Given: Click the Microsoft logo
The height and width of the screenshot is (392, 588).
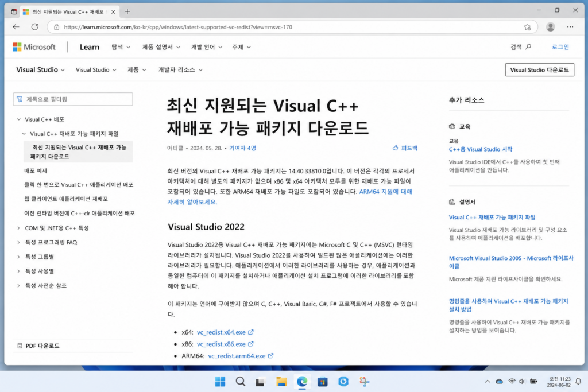Looking at the screenshot, I should pos(34,47).
